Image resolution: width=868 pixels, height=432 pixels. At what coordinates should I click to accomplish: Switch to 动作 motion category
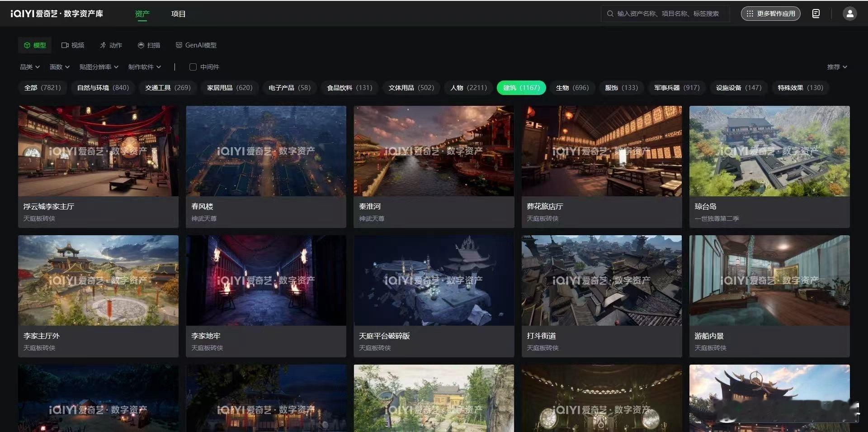(x=111, y=45)
